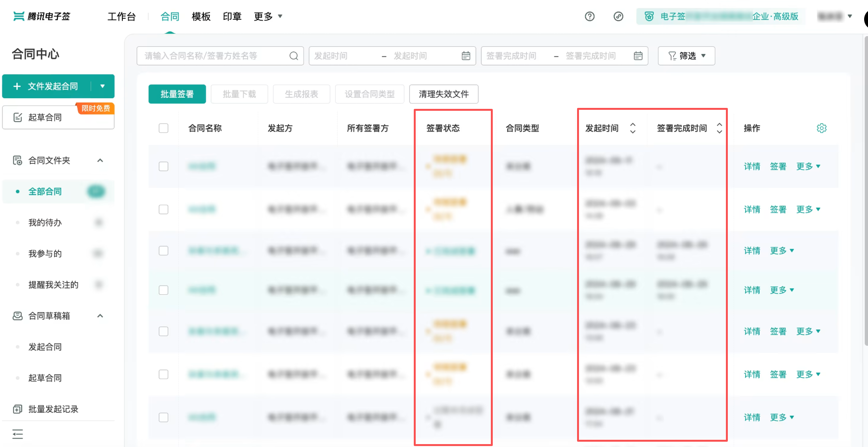Open the 更多 top navigation dropdown

pos(268,16)
